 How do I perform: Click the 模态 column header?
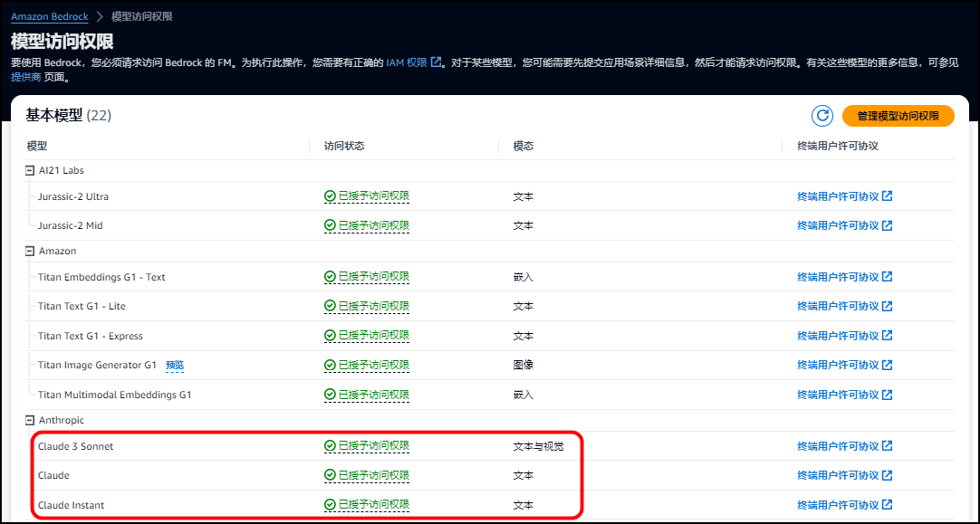pos(524,146)
